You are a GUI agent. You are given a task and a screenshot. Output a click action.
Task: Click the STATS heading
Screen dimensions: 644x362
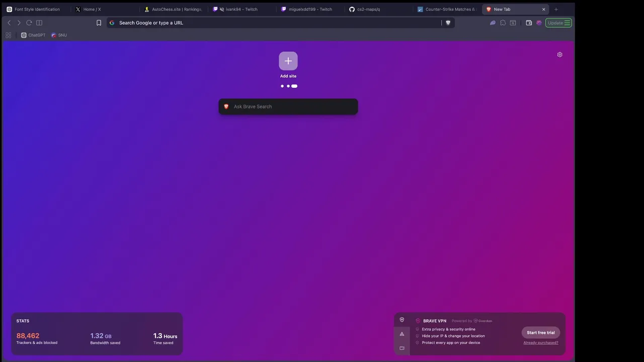(x=23, y=321)
